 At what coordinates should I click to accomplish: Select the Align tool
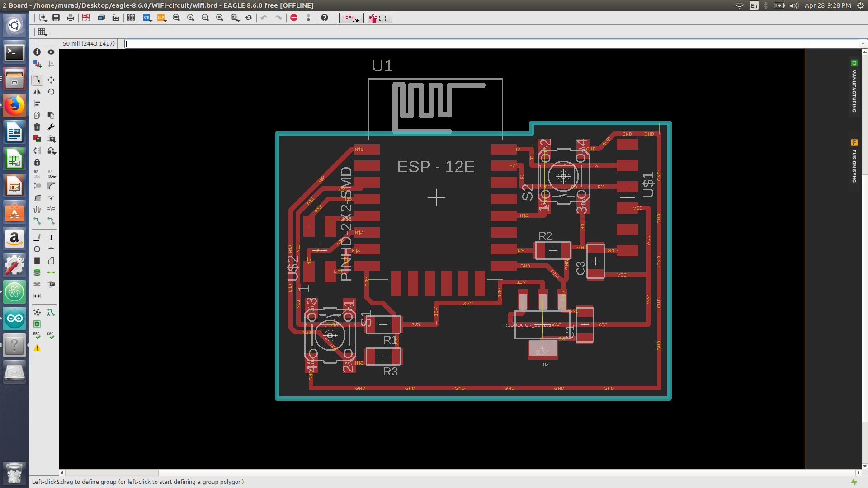[x=37, y=103]
